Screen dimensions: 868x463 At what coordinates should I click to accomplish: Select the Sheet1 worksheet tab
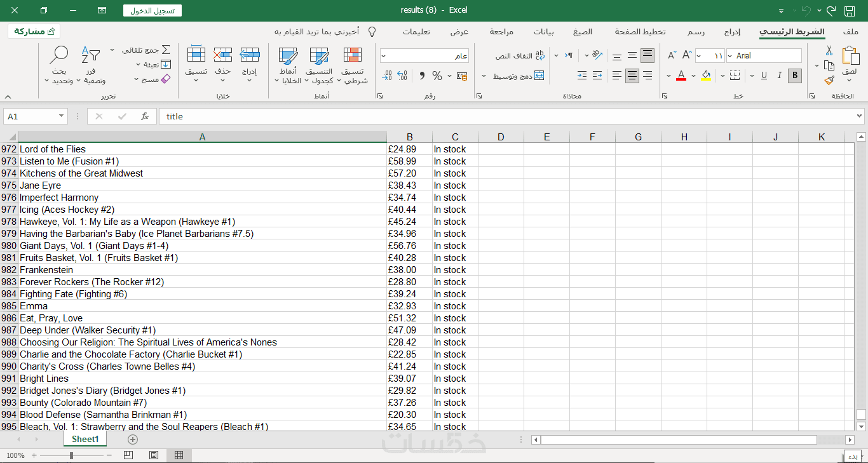[85, 439]
